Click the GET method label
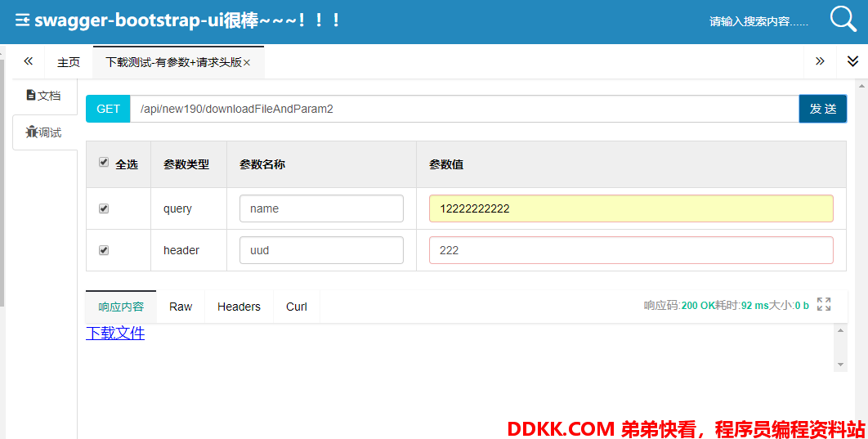The image size is (868, 439). [108, 109]
